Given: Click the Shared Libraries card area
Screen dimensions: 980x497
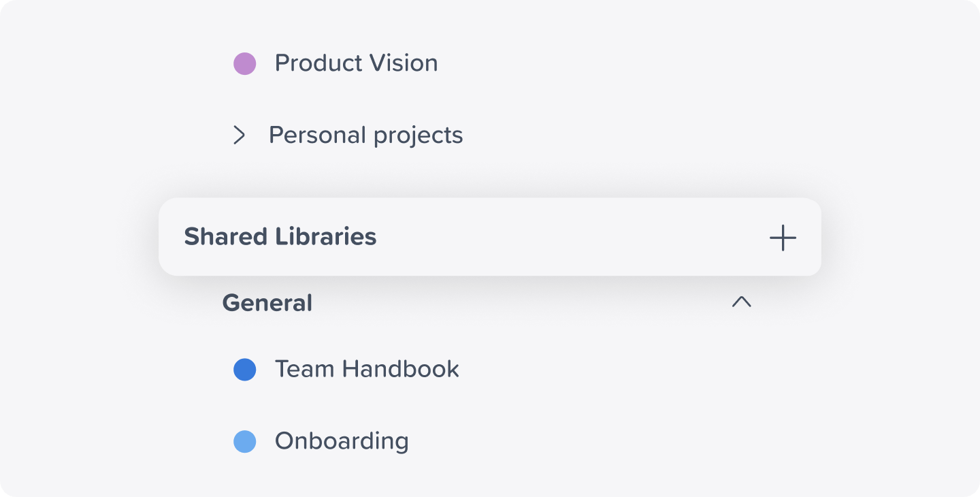Looking at the screenshot, I should click(x=490, y=237).
